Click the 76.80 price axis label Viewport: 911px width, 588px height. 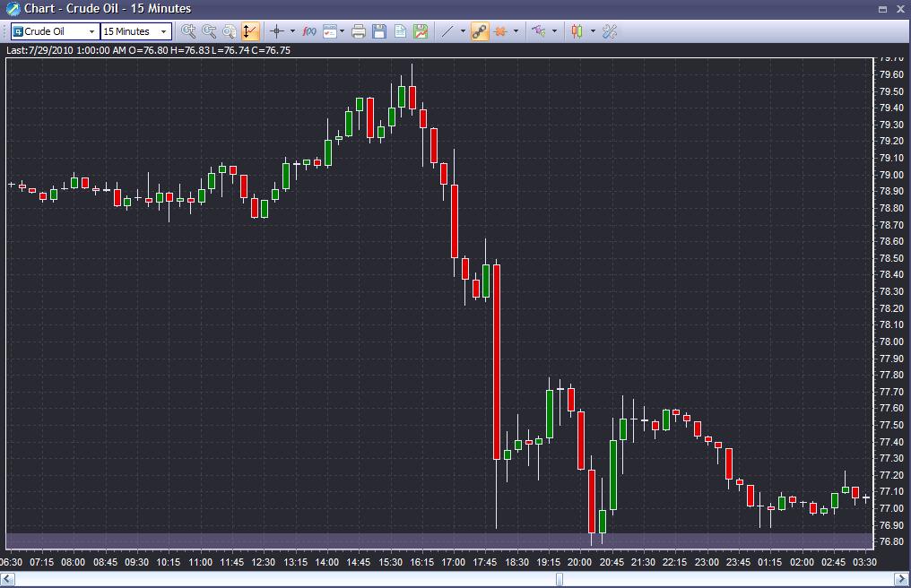(x=892, y=541)
